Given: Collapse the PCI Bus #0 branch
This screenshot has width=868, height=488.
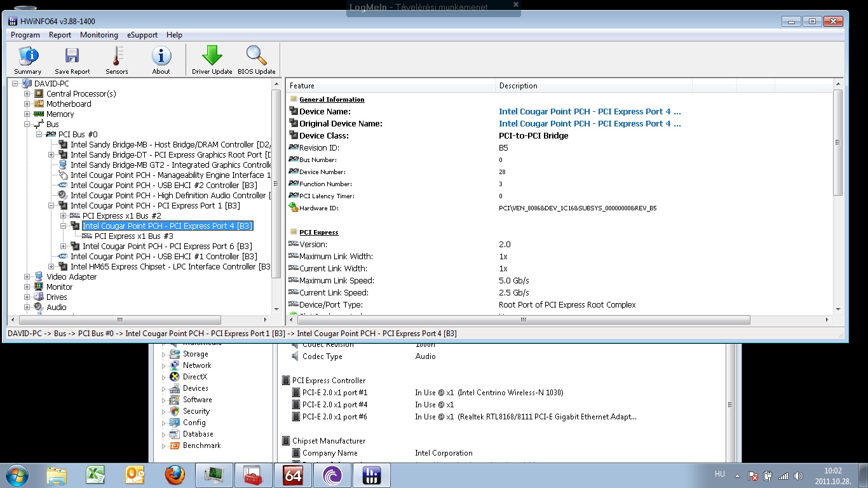Looking at the screenshot, I should (x=39, y=135).
